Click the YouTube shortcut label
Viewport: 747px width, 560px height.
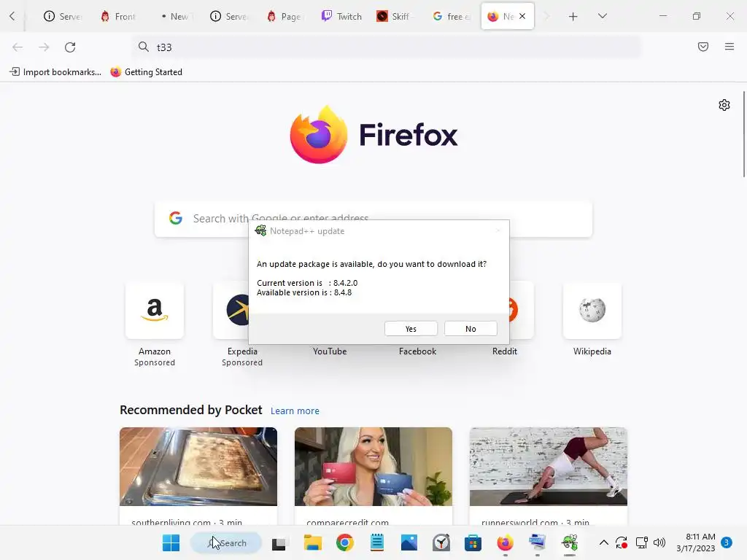330,351
